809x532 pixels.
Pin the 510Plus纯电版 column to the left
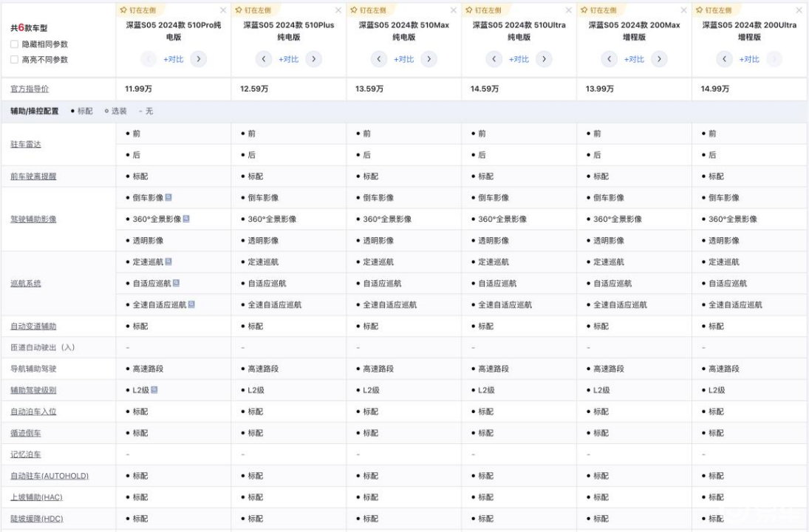253,10
